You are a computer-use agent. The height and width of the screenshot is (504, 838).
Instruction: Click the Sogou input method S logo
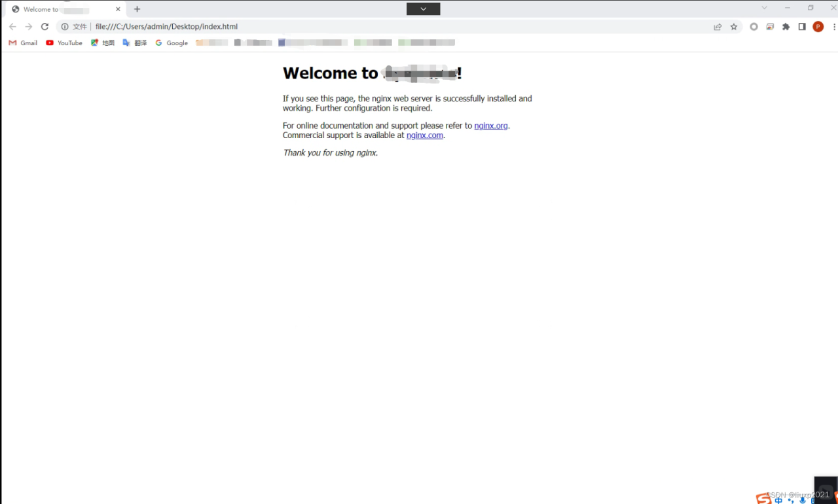point(763,499)
